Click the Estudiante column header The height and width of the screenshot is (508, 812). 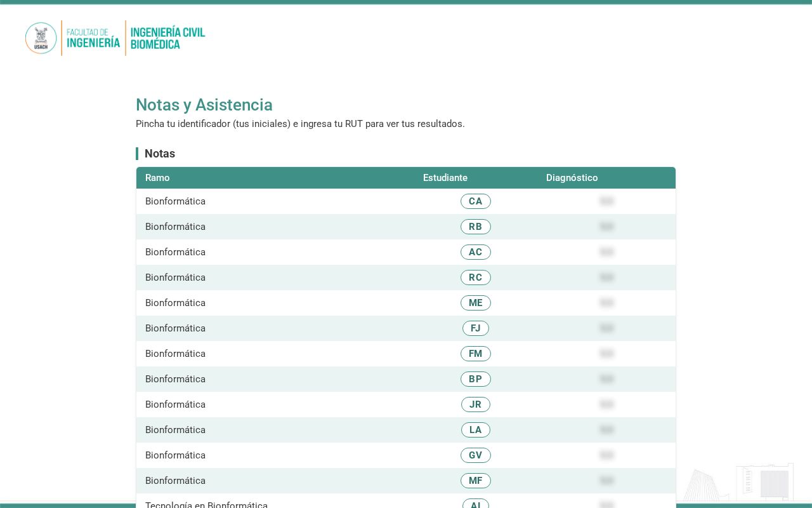(x=445, y=178)
